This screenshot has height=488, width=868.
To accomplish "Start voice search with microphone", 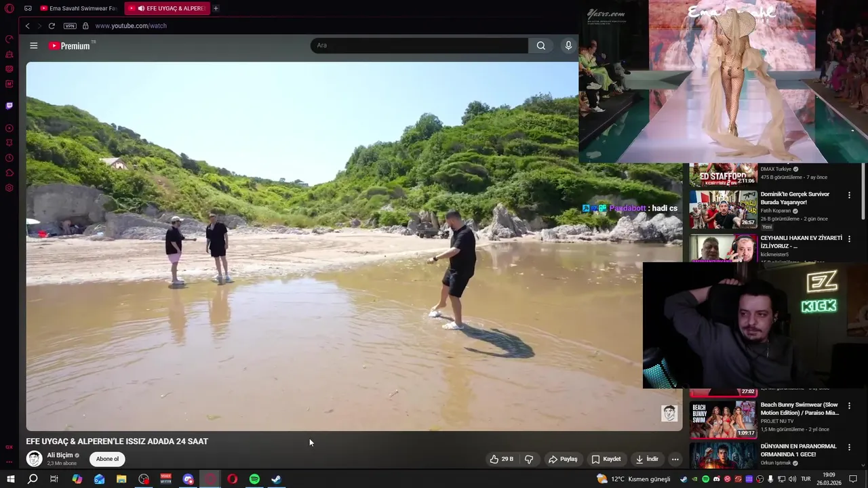I will click(x=568, y=45).
